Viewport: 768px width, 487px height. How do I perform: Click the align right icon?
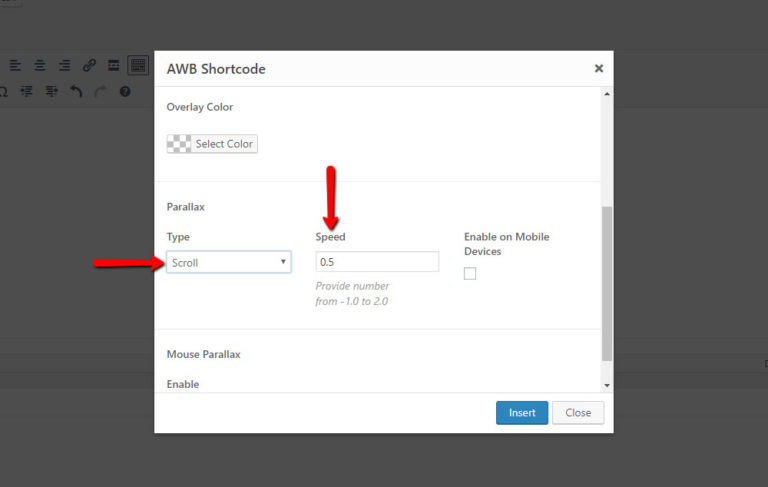coord(64,66)
